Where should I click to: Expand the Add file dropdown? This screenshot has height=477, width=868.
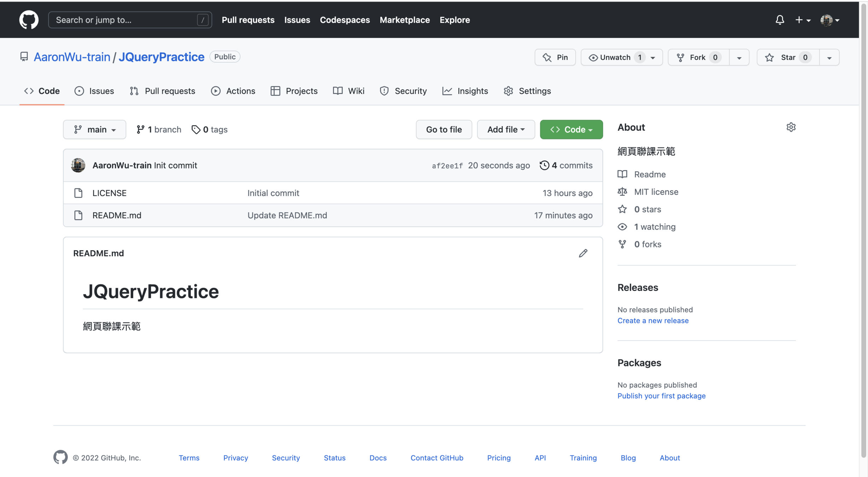pyautogui.click(x=506, y=129)
